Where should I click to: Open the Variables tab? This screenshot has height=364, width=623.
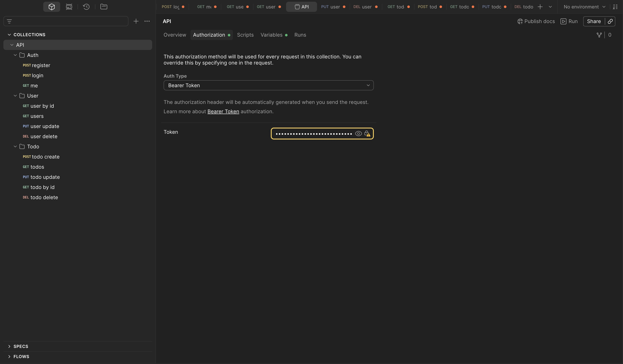[274, 35]
